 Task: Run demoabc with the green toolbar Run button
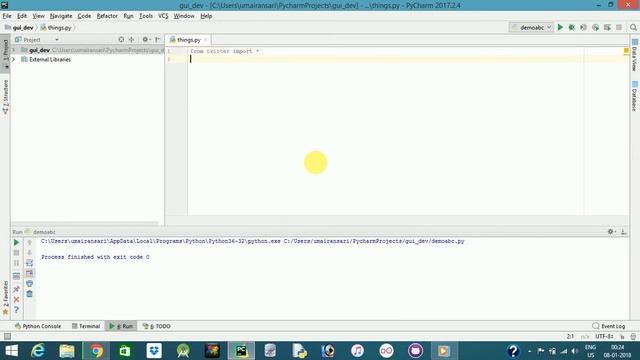click(x=560, y=27)
